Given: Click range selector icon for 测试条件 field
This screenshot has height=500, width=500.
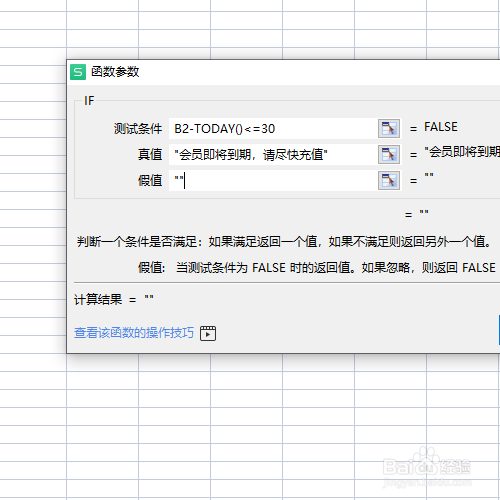Looking at the screenshot, I should 389,128.
